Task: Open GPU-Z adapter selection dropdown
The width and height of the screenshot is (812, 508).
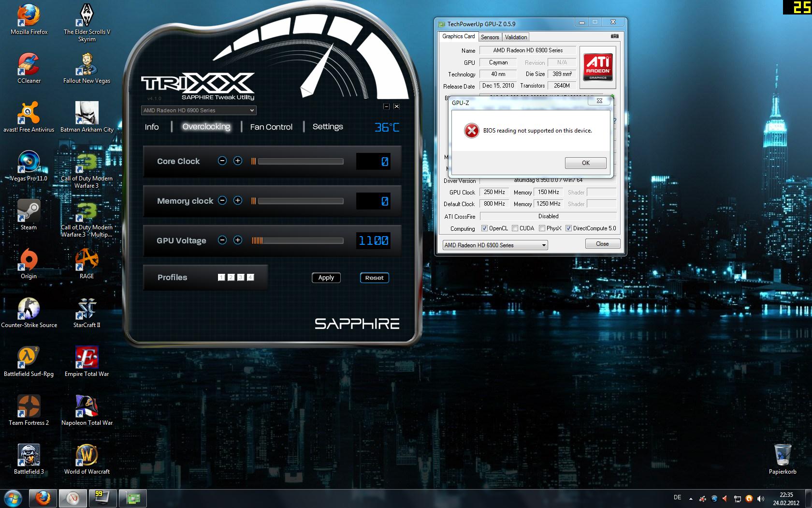Action: 495,245
